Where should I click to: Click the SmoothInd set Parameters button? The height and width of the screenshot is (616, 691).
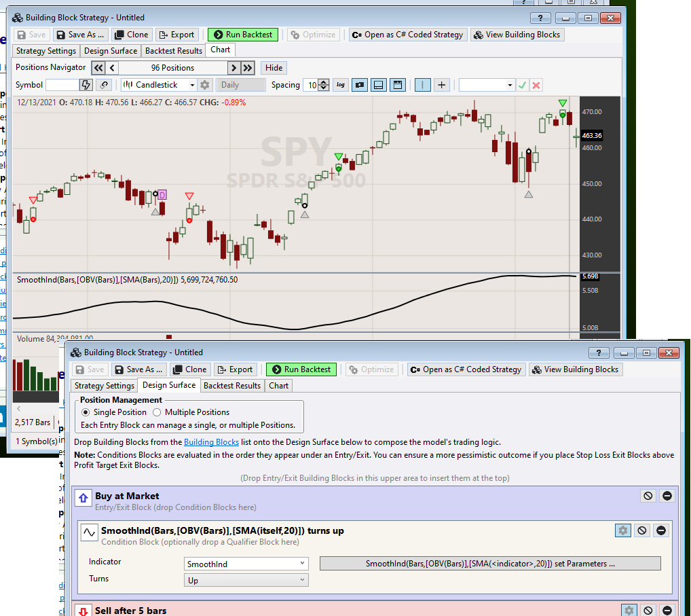(490, 564)
